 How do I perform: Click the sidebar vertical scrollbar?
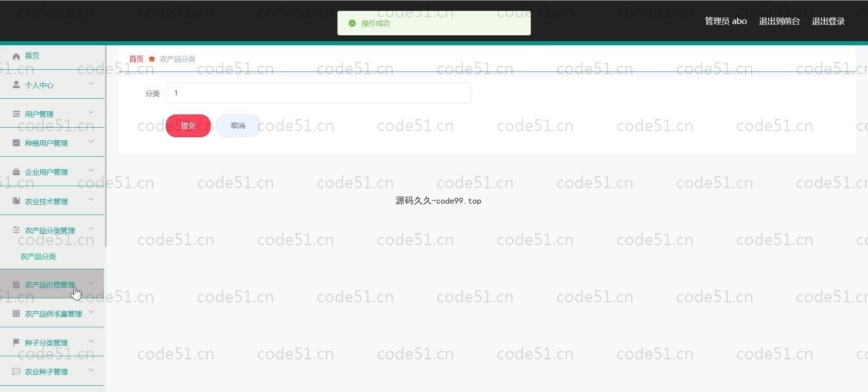point(106,146)
